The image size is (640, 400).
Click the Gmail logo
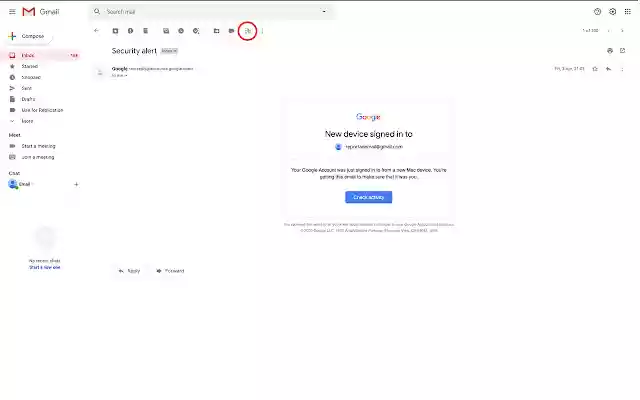click(x=40, y=12)
